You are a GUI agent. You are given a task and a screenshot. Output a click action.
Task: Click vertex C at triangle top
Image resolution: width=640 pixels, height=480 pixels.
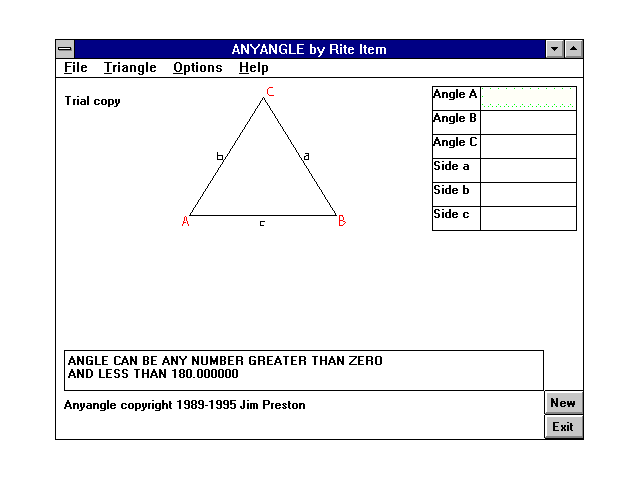point(269,93)
